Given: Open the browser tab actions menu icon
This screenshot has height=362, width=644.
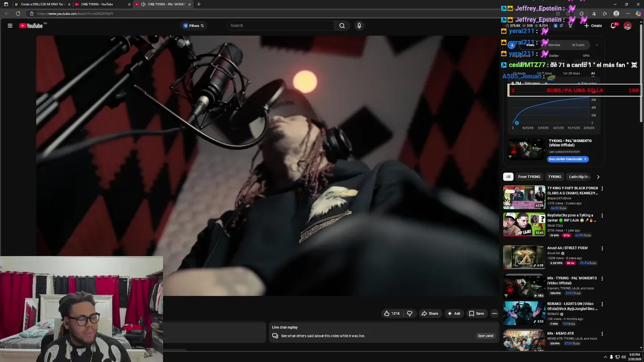Looking at the screenshot, I should click(6, 4).
